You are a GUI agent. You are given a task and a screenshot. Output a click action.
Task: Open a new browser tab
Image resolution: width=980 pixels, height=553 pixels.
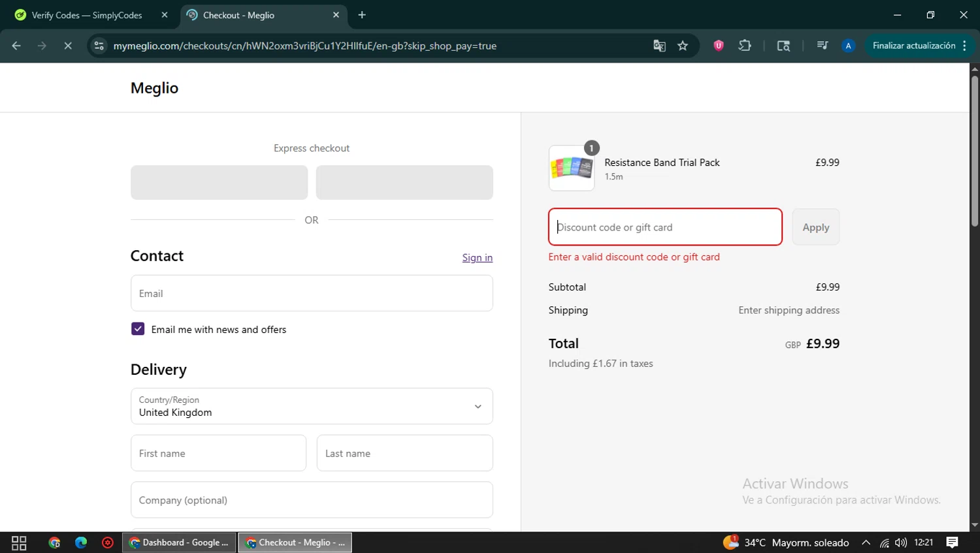pyautogui.click(x=362, y=15)
